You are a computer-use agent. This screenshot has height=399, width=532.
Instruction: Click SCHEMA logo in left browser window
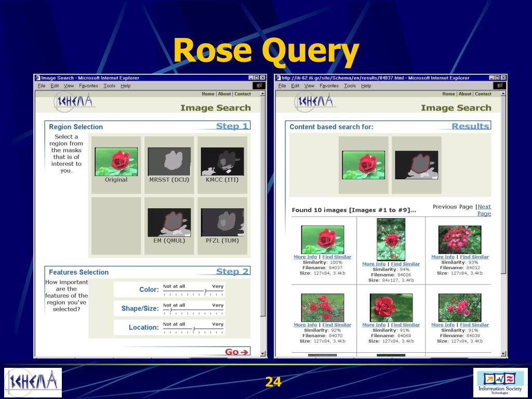[x=74, y=101]
